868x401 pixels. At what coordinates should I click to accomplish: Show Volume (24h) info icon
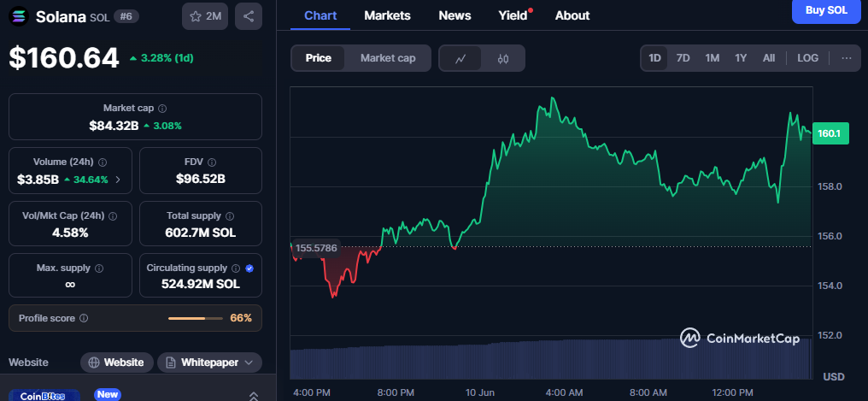[x=103, y=162]
